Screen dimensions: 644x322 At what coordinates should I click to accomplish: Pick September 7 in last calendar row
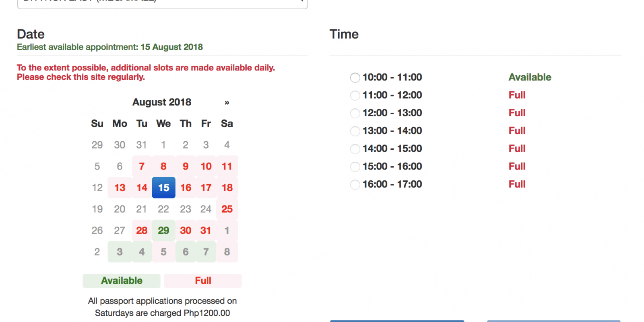(206, 252)
